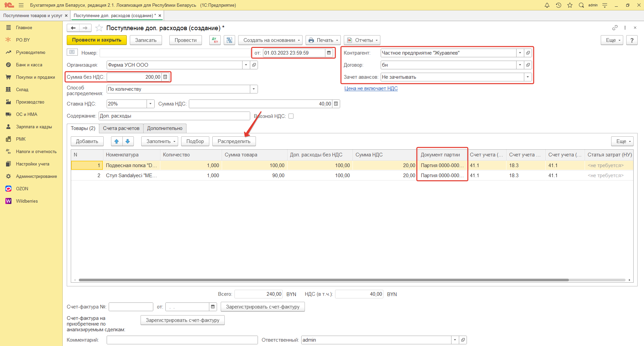Open Главное sidebar section
Screen dimensions: 644x346
point(24,27)
